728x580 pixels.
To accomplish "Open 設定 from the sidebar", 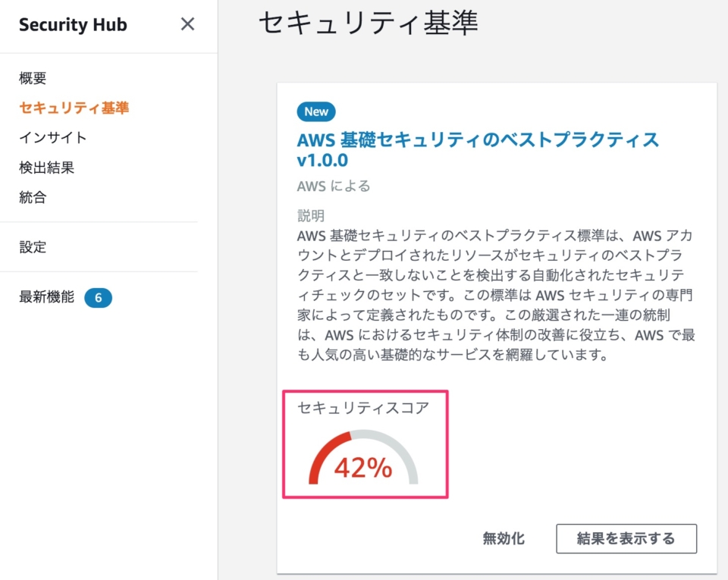I will pyautogui.click(x=33, y=246).
